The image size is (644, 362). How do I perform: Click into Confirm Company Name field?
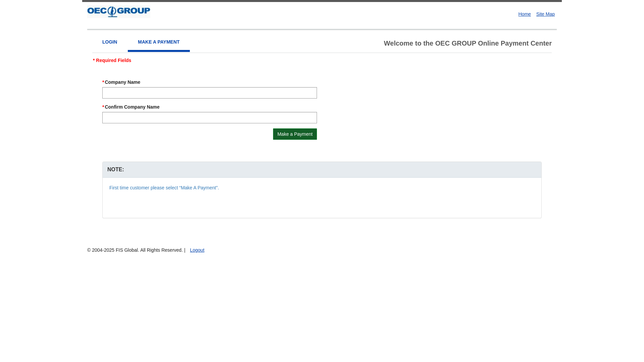coord(209,118)
